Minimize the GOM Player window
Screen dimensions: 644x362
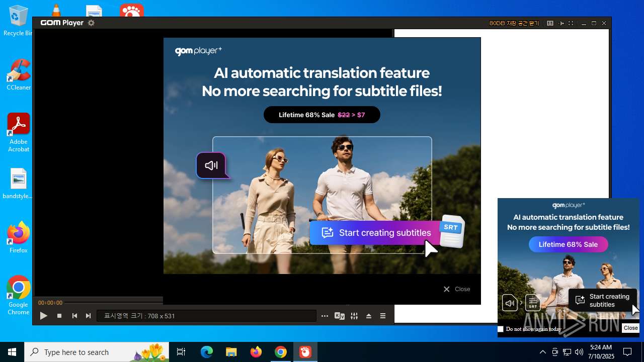click(584, 23)
